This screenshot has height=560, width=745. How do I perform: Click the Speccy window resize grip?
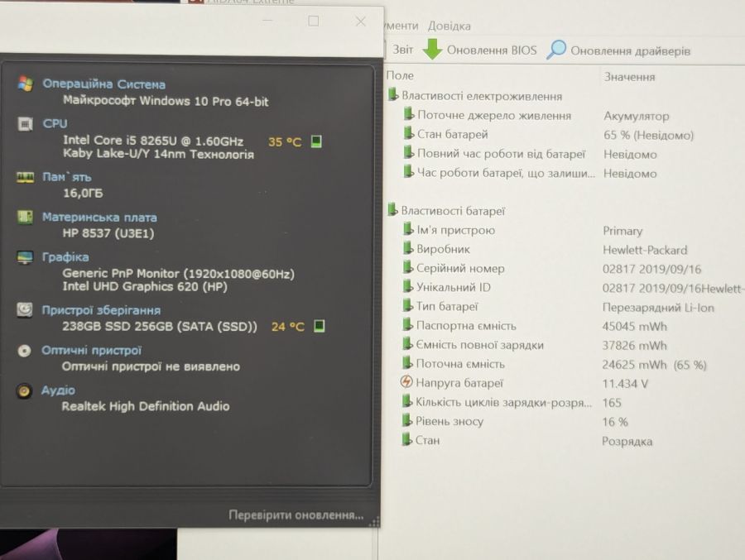(374, 522)
